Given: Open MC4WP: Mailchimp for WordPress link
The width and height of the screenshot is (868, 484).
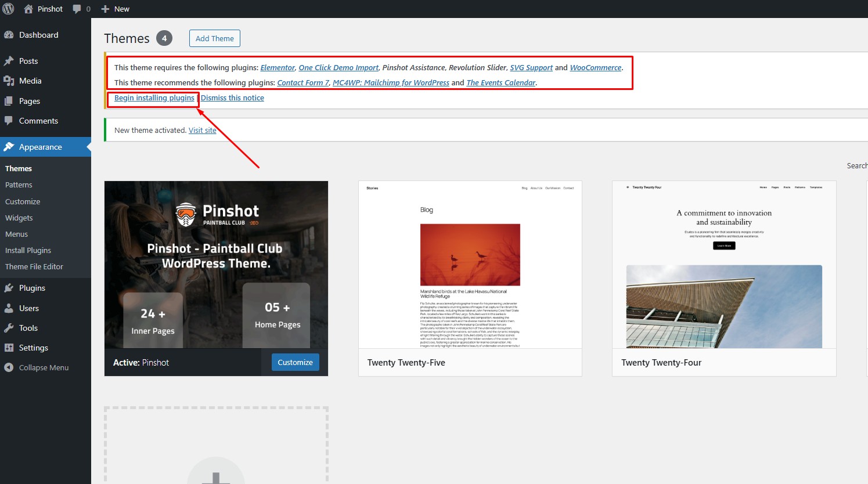Looking at the screenshot, I should coord(391,82).
